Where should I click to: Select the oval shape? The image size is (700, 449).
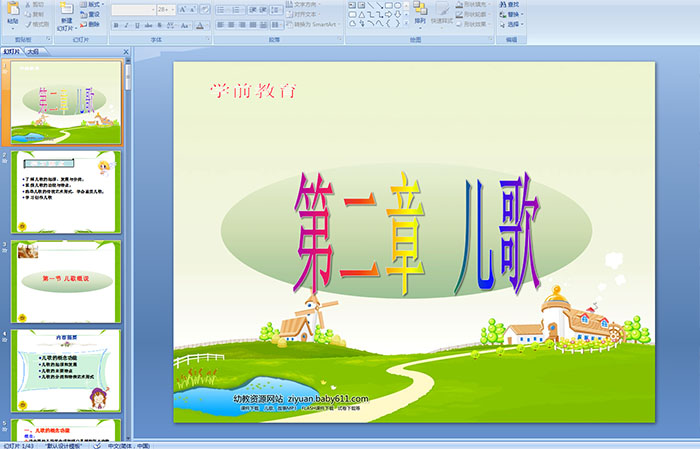coord(397,5)
